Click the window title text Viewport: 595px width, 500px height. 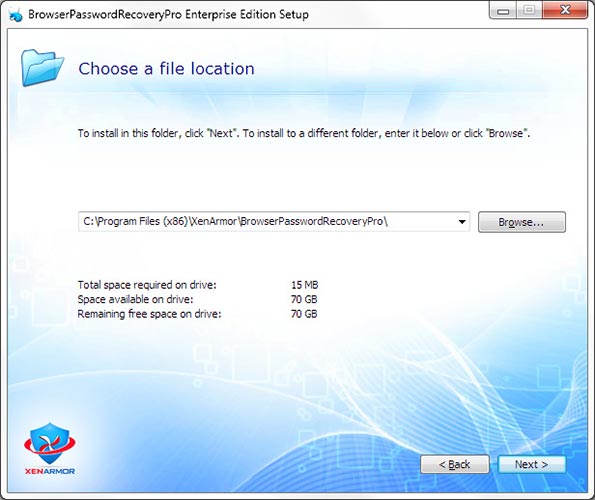(x=168, y=14)
